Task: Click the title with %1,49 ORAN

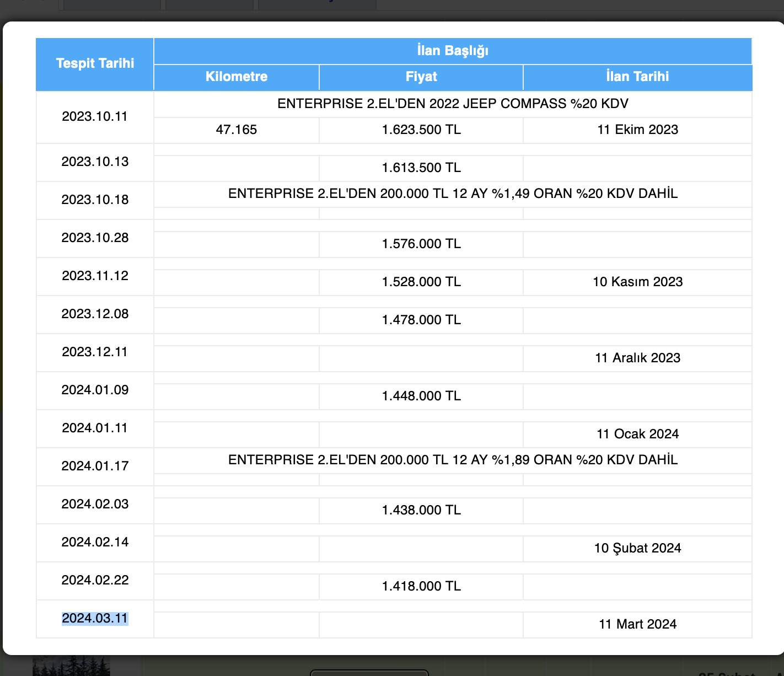Action: 453,194
